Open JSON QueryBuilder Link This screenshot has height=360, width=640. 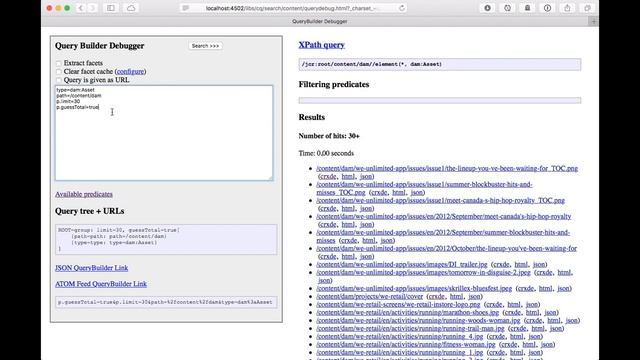pos(91,268)
